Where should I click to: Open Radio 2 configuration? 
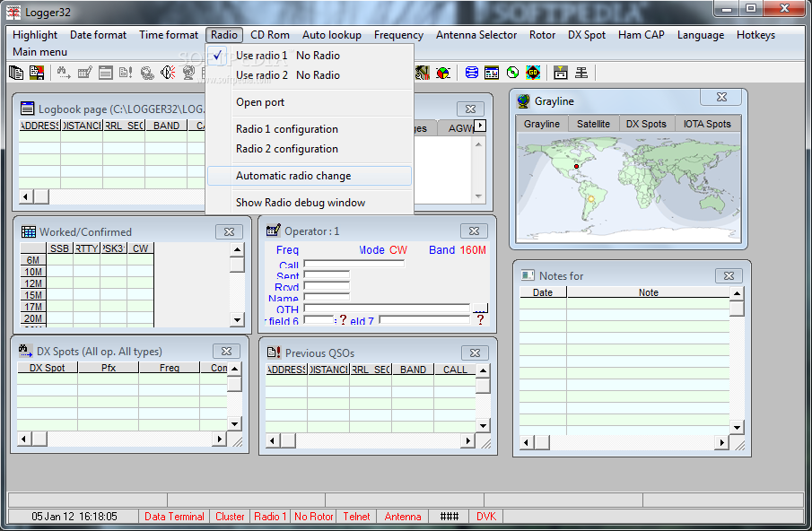tap(310, 149)
